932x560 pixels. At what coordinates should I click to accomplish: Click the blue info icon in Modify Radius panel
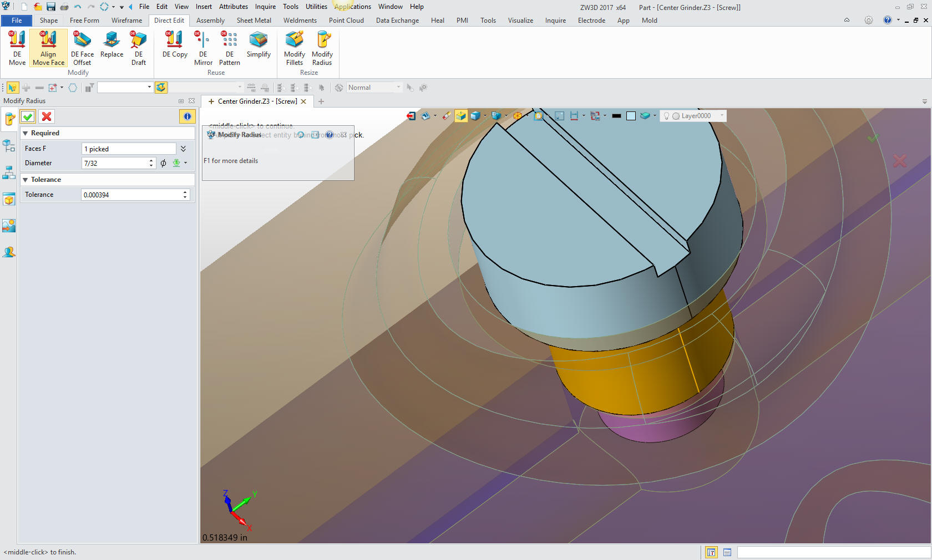(x=188, y=116)
